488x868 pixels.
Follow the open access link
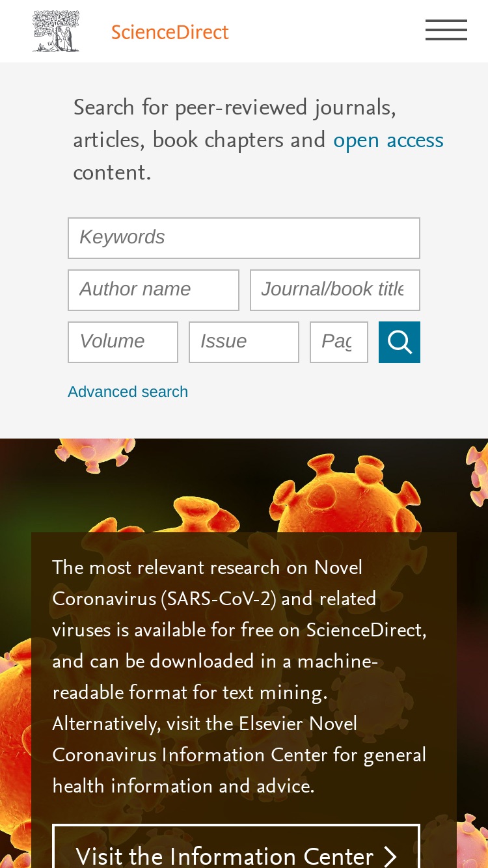[388, 141]
